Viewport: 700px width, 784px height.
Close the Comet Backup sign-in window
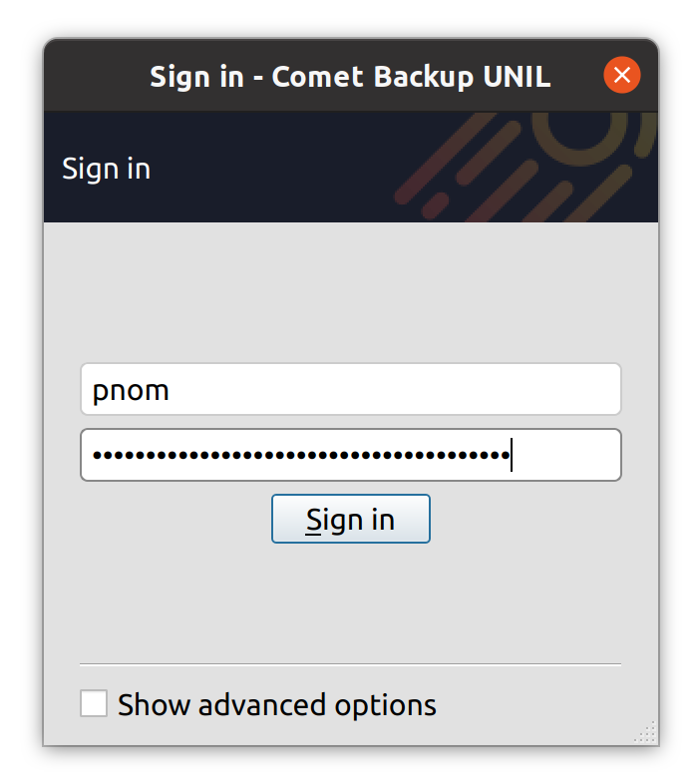click(621, 76)
